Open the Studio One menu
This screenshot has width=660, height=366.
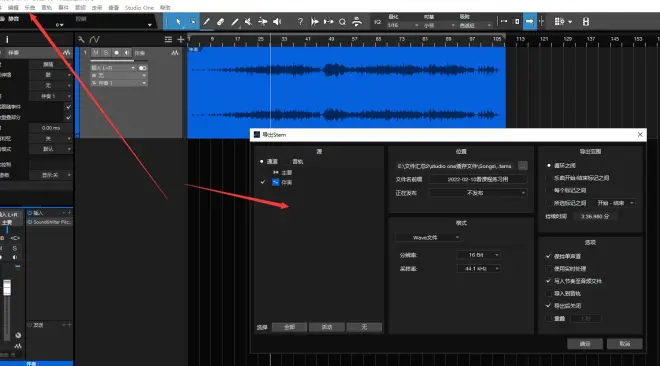pyautogui.click(x=139, y=8)
